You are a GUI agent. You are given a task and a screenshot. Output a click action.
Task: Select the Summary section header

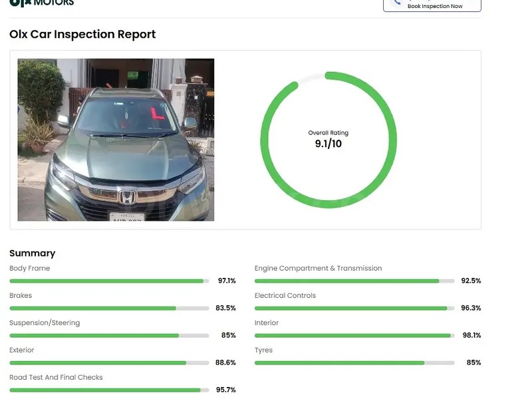tap(32, 253)
